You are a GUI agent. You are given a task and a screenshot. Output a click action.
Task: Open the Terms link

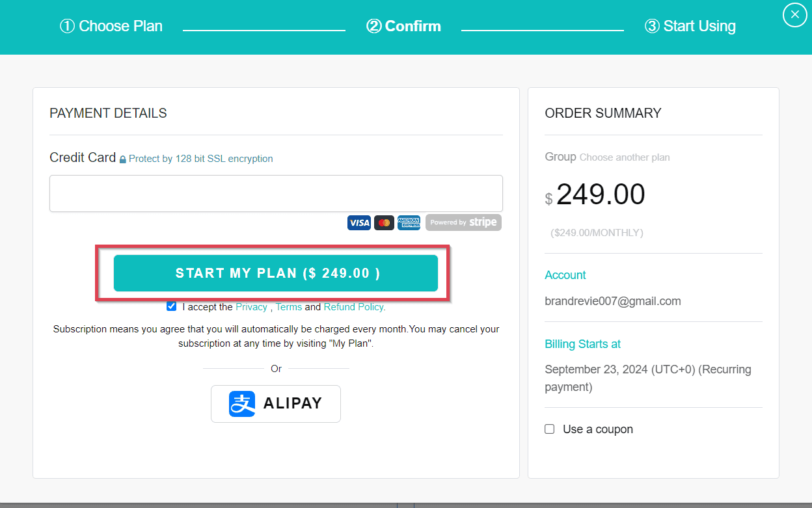click(288, 306)
